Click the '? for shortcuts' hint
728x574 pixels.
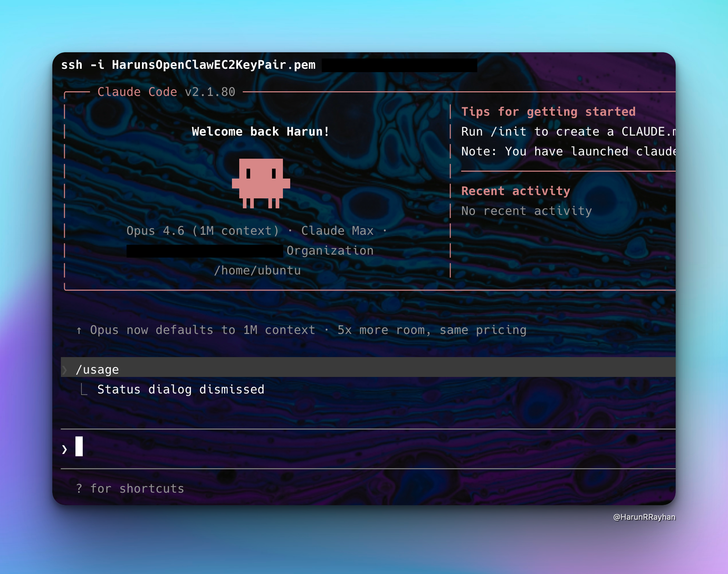click(x=130, y=489)
